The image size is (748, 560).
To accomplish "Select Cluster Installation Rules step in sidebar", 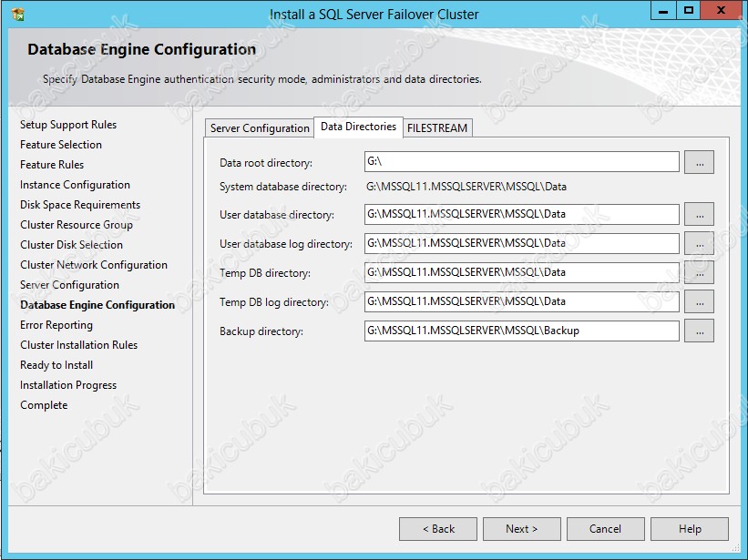I will (78, 345).
